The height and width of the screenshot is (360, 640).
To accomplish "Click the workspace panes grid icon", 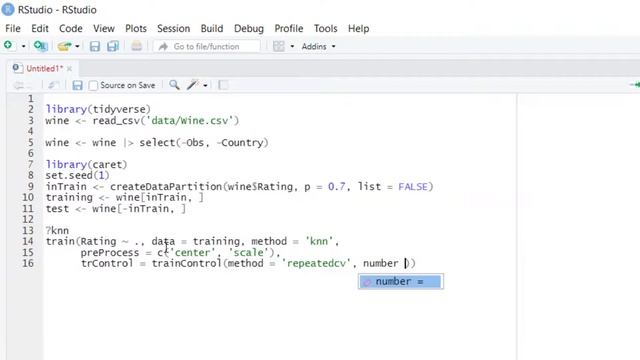I will coord(279,46).
